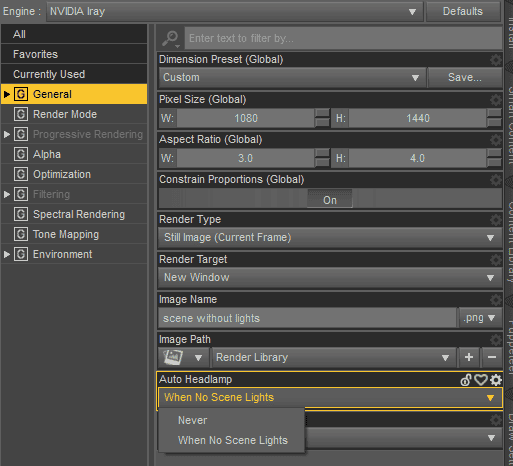
Task: Select Render Mode in category list
Action: click(x=74, y=114)
